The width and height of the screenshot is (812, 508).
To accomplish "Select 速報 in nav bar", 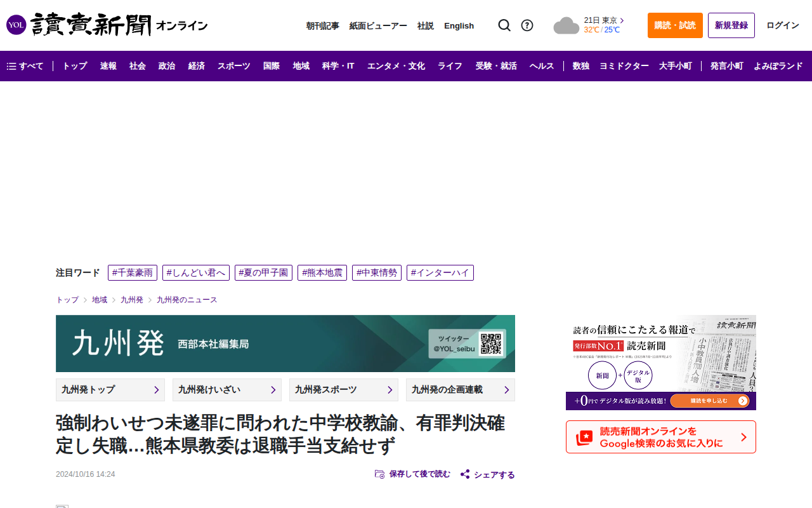I will click(x=108, y=66).
